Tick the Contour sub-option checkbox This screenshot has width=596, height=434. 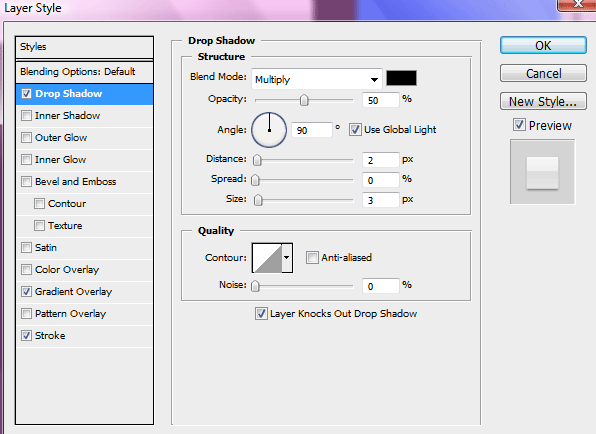tap(40, 204)
